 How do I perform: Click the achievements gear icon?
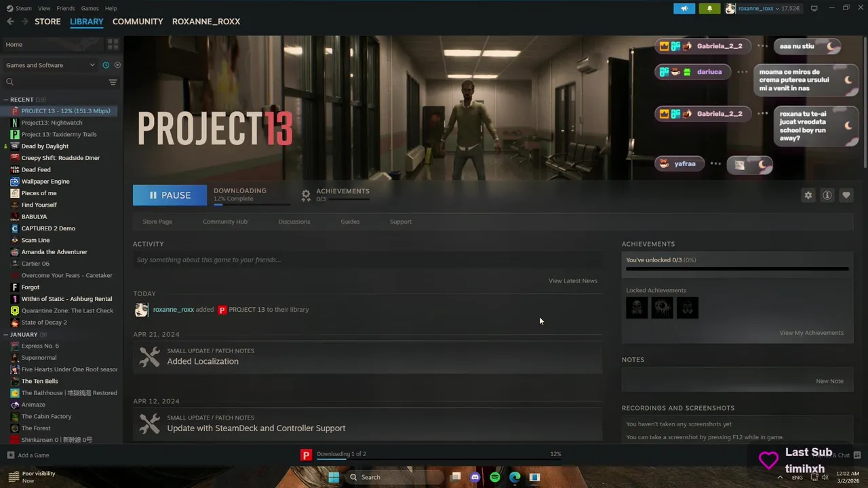tap(306, 195)
